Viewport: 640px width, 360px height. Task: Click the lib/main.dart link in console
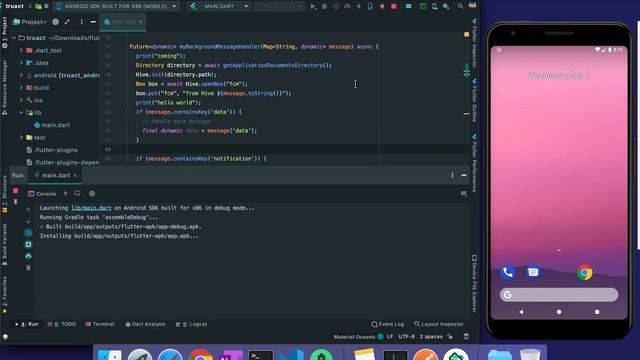click(91, 208)
